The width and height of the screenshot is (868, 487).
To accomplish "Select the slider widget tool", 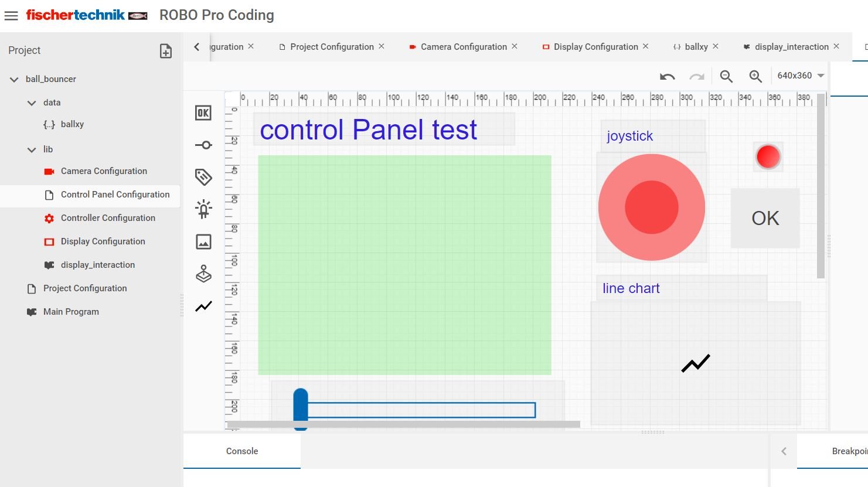I will coord(203,145).
